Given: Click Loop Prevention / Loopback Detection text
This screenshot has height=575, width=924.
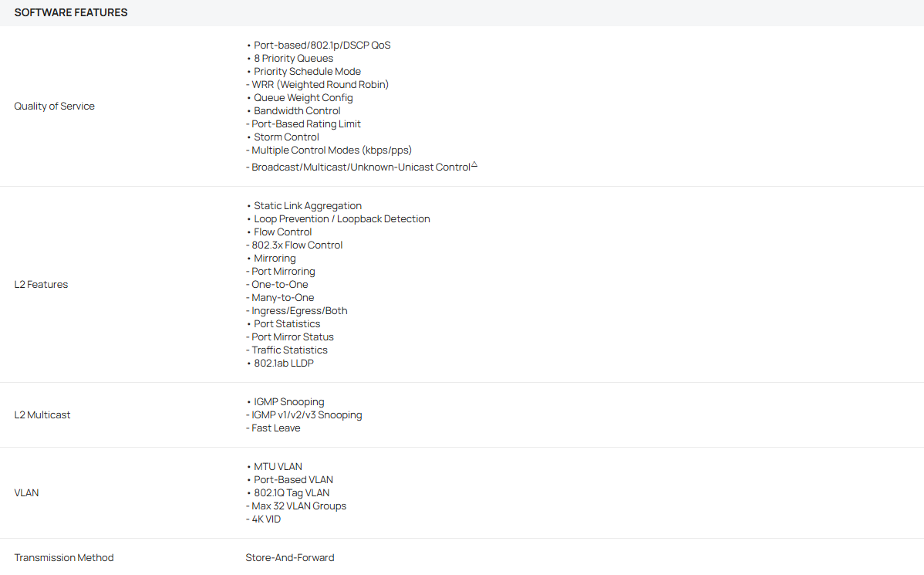Looking at the screenshot, I should pos(342,218).
